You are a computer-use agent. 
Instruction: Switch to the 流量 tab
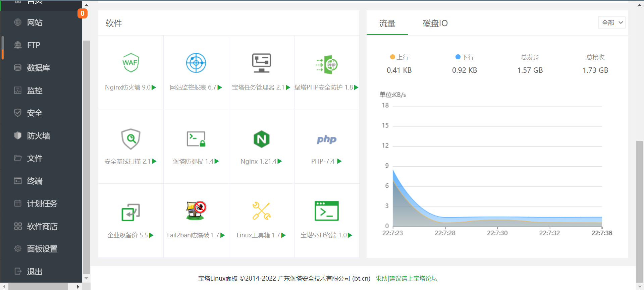(x=387, y=23)
